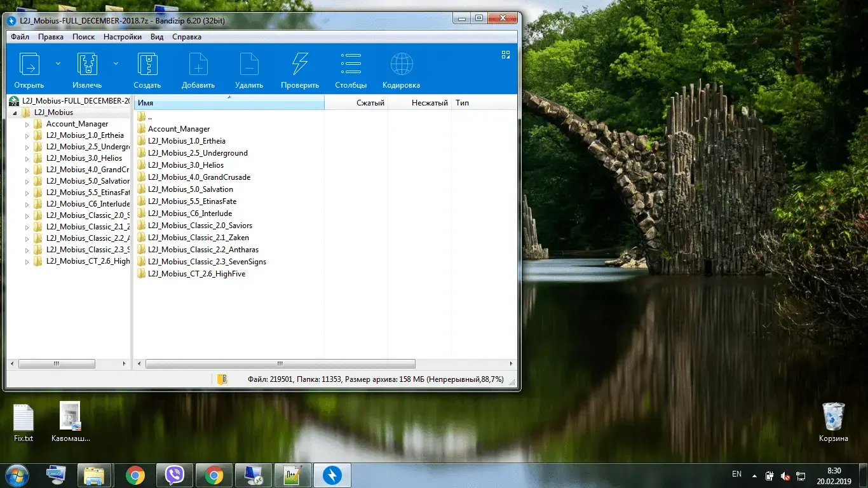Expand L2J_Mobius_CT_2.6_HighFive tree node
The image size is (868, 488).
click(27, 261)
